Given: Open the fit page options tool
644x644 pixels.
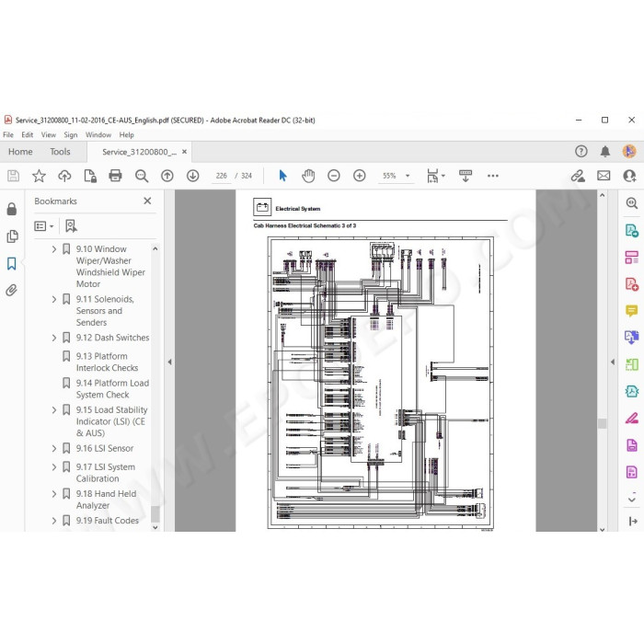Looking at the screenshot, I should coord(435,176).
